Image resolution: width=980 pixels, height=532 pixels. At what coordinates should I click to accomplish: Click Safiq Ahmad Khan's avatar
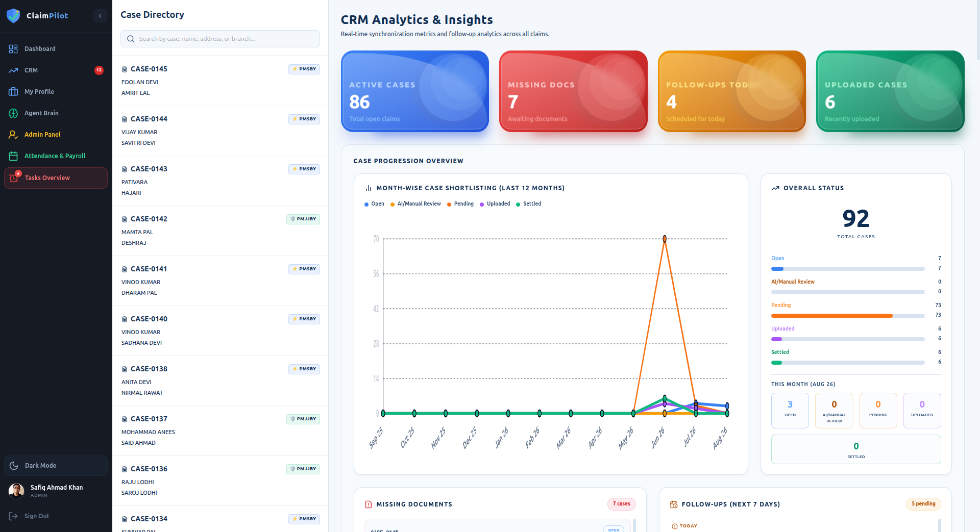pos(16,491)
